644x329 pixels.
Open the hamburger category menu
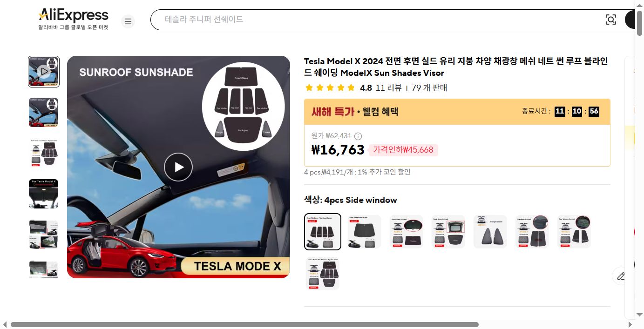click(128, 21)
